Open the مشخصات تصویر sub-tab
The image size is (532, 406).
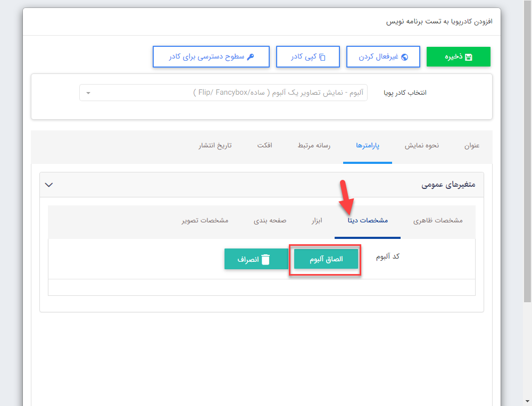(x=205, y=220)
